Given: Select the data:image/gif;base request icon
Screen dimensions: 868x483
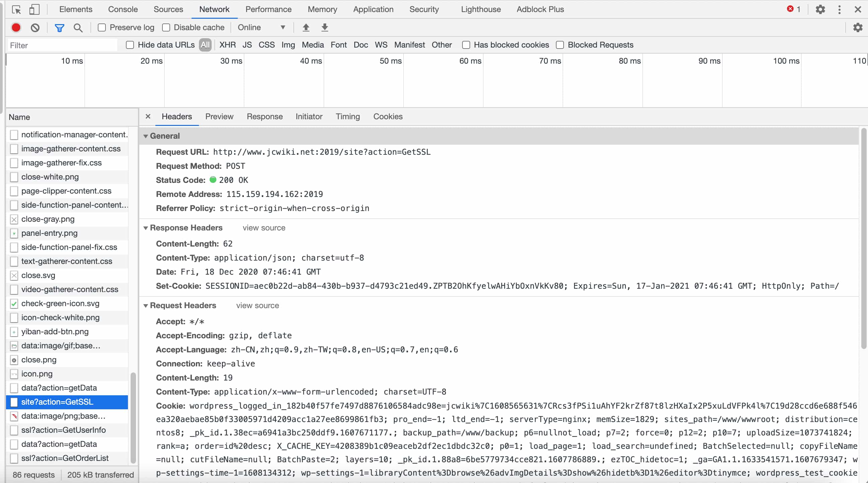Looking at the screenshot, I should (x=14, y=346).
